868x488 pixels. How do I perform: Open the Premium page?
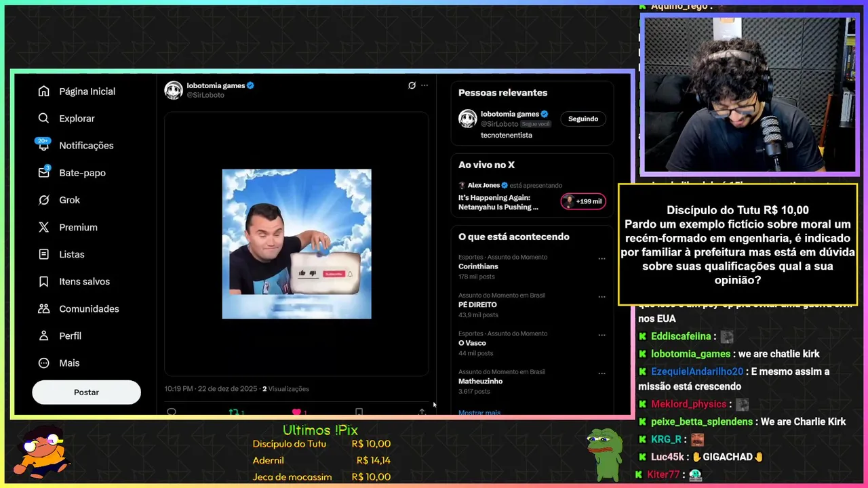68,227
